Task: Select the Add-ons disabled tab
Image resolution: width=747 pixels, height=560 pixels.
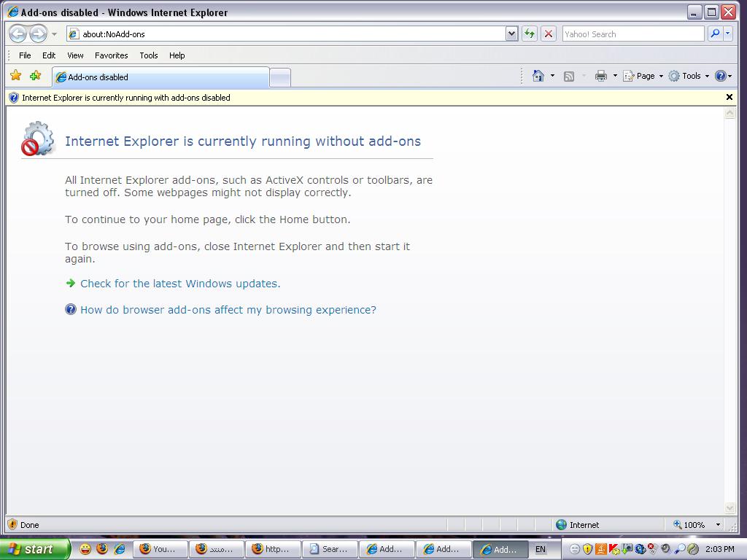Action: [x=160, y=77]
